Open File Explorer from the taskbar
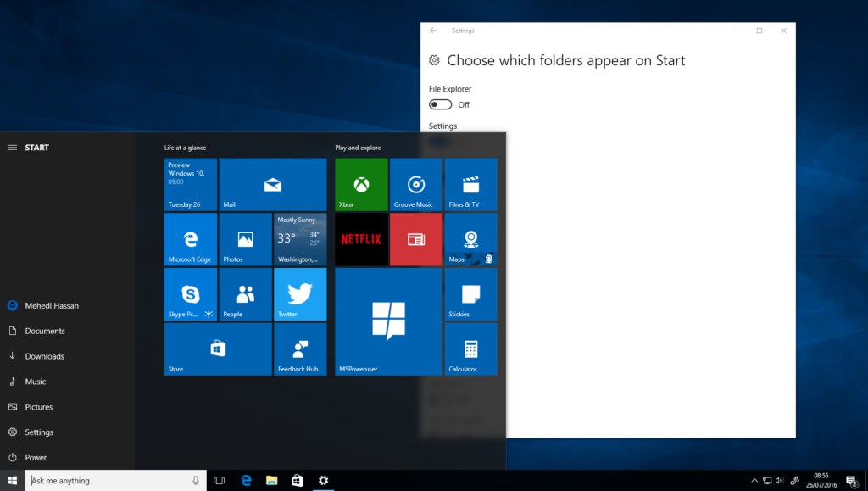The width and height of the screenshot is (868, 491). pos(272,481)
